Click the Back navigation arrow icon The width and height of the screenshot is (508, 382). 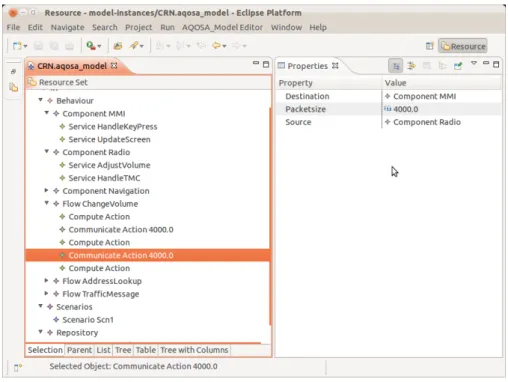[216, 45]
